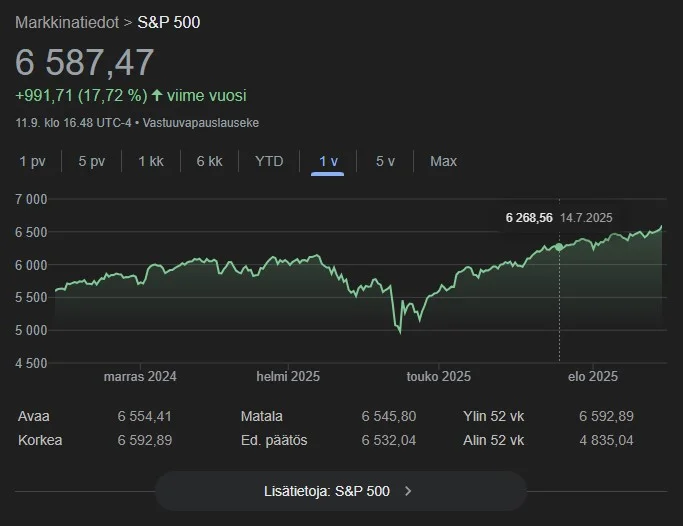683x526 pixels.
Task: Open the 5 v chart range
Action: tap(385, 161)
